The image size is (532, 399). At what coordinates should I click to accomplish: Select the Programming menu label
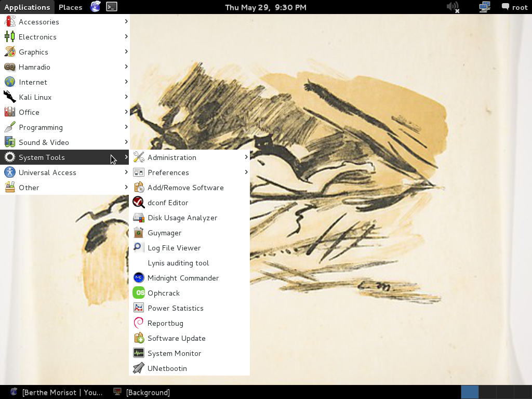41,128
